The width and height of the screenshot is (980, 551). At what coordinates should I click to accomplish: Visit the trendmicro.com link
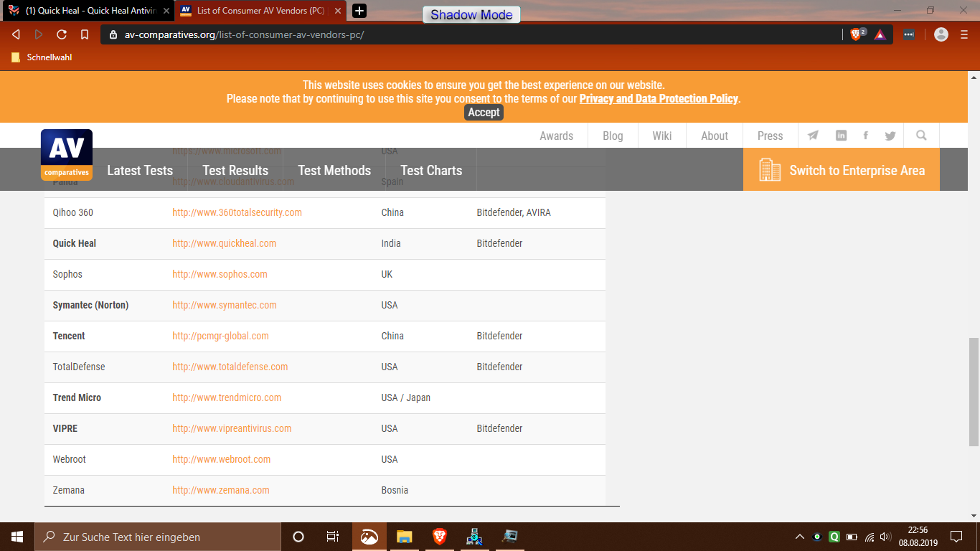click(227, 397)
